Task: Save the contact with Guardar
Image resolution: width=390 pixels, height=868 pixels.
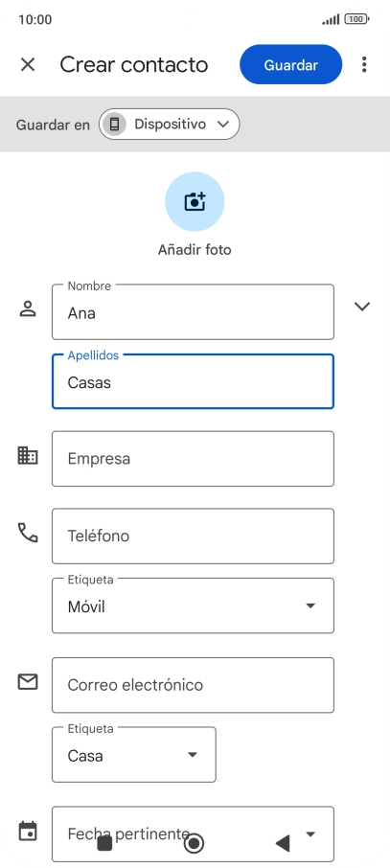Action: pos(291,65)
